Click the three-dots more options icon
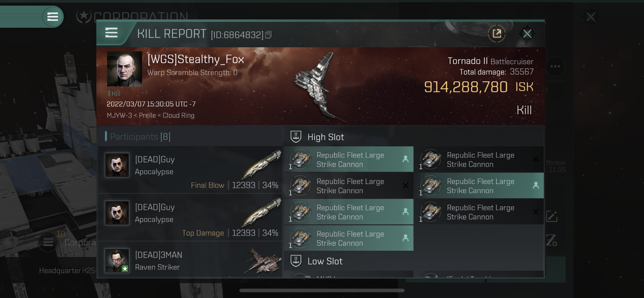This screenshot has height=298, width=644. click(x=555, y=66)
